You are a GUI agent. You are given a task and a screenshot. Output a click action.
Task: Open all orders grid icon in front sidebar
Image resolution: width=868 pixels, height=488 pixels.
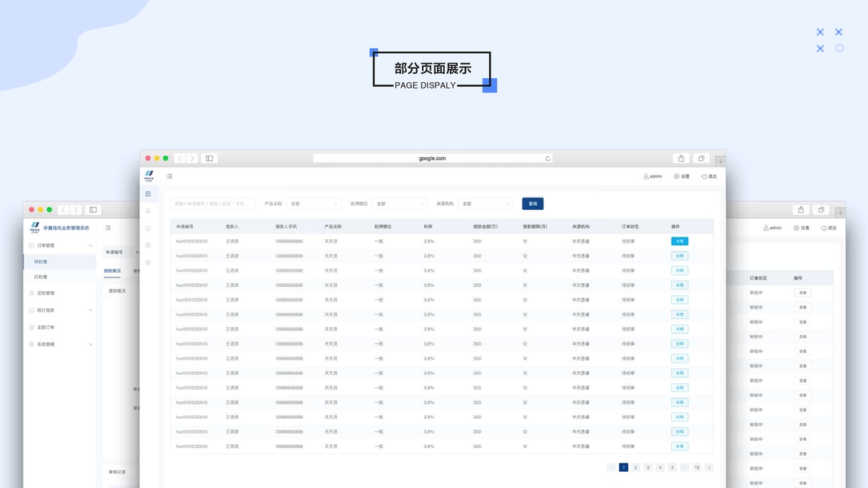coord(148,245)
